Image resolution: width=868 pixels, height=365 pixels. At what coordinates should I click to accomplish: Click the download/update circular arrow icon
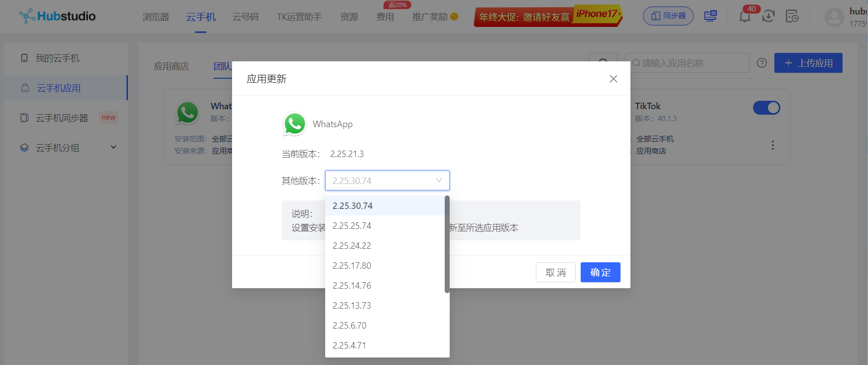(x=768, y=16)
